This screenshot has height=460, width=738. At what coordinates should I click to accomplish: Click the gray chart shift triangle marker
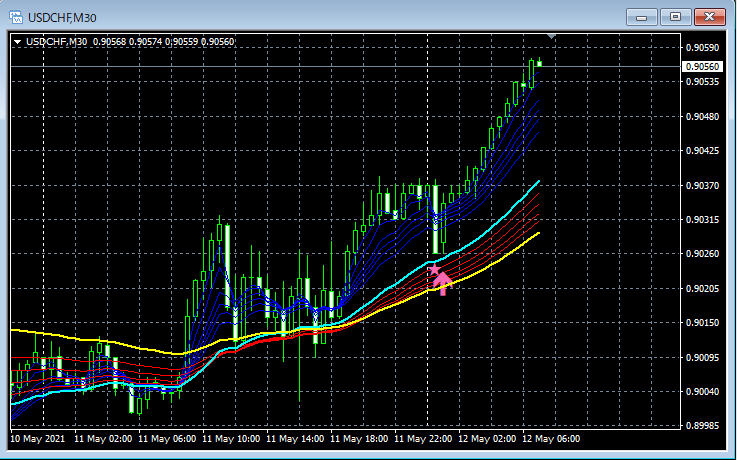click(x=551, y=36)
